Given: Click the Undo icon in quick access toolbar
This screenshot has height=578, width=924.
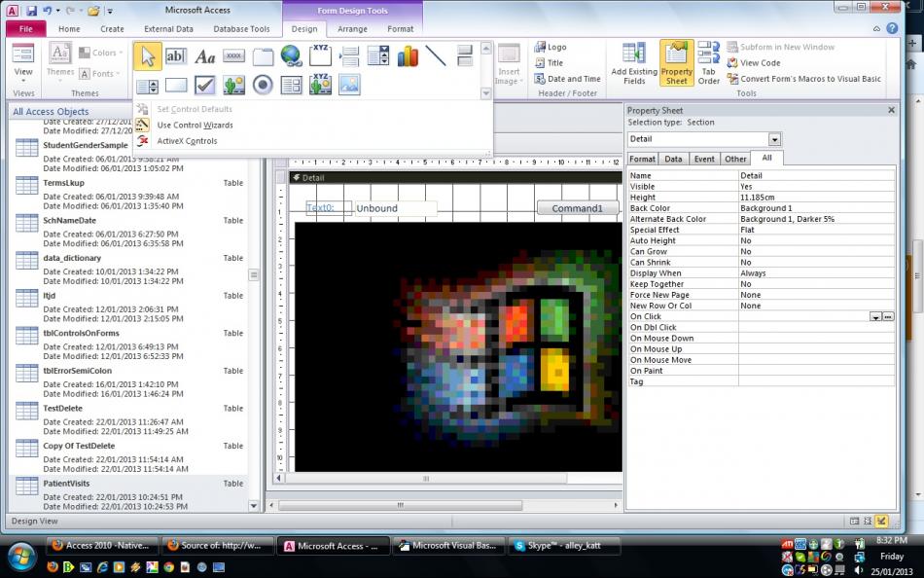Looking at the screenshot, I should tap(47, 11).
